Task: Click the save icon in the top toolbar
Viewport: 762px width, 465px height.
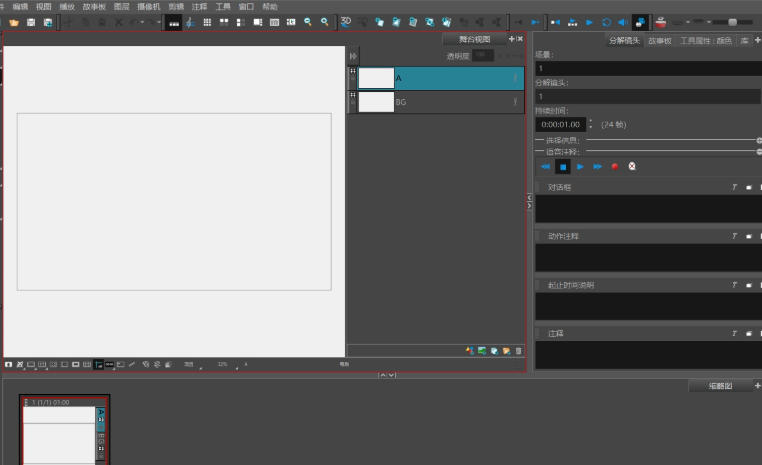Action: (x=31, y=21)
